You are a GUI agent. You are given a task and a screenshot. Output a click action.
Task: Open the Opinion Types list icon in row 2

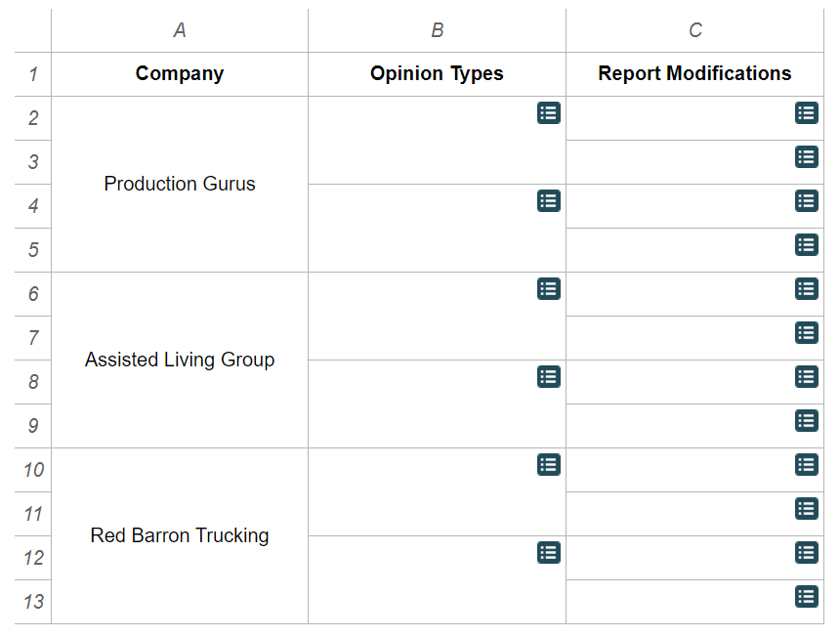(548, 113)
